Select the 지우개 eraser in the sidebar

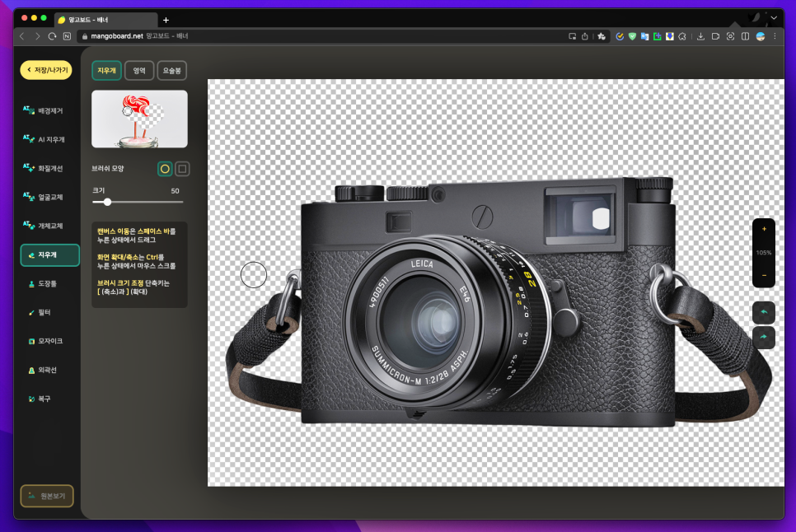(x=49, y=255)
